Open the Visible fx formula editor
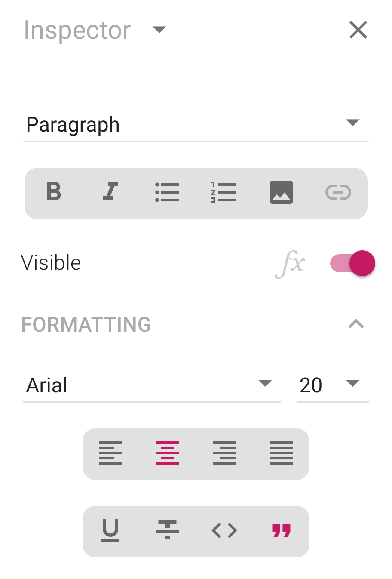This screenshot has height=579, width=392. (290, 263)
